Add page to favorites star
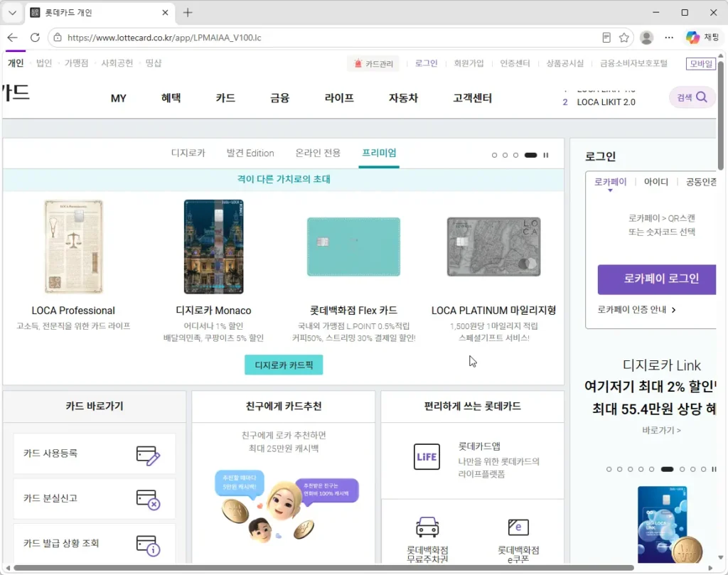Image resolution: width=728 pixels, height=575 pixels. tap(624, 38)
